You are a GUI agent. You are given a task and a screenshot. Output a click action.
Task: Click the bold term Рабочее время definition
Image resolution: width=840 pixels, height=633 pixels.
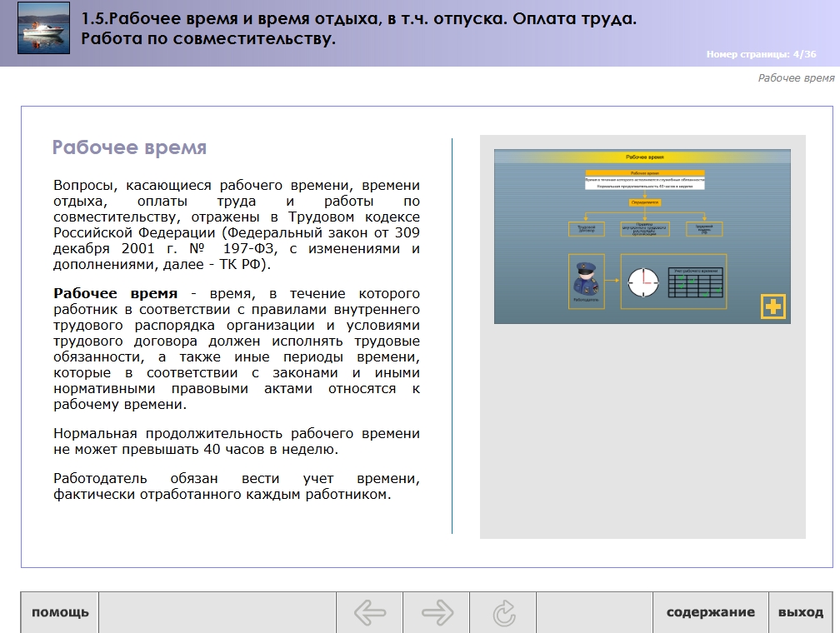coord(115,293)
